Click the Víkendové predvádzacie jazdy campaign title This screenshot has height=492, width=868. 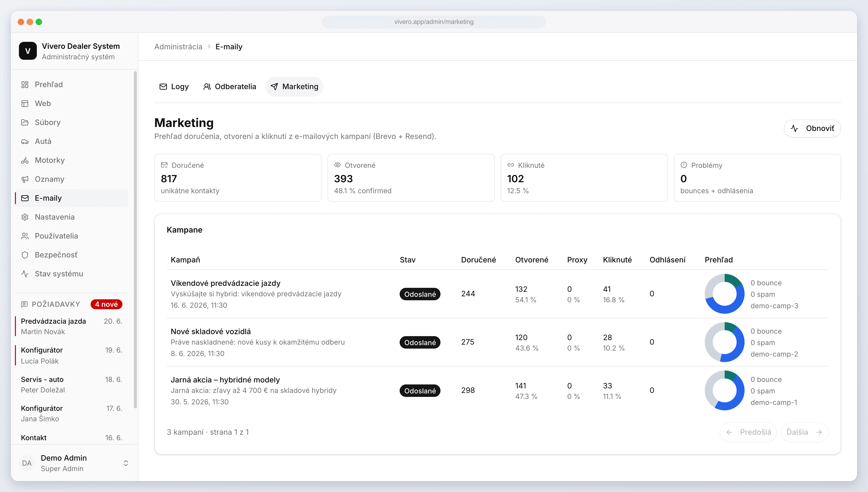click(x=226, y=283)
